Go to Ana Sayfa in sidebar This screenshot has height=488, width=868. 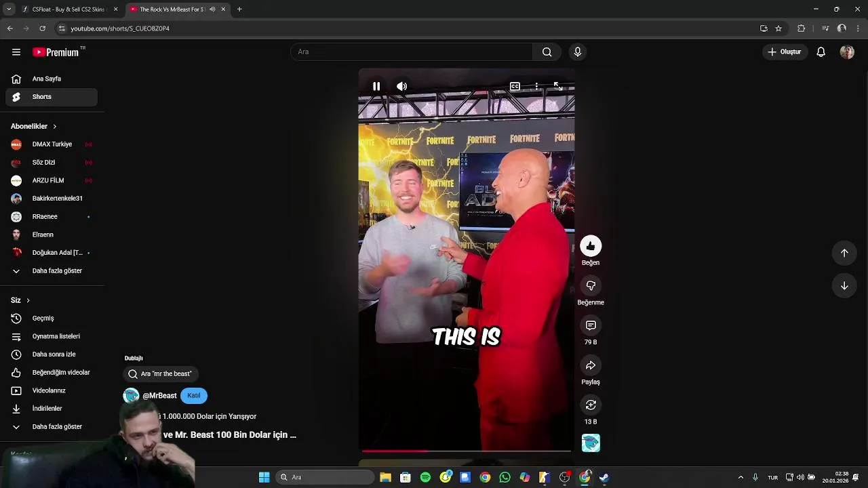tap(52, 79)
